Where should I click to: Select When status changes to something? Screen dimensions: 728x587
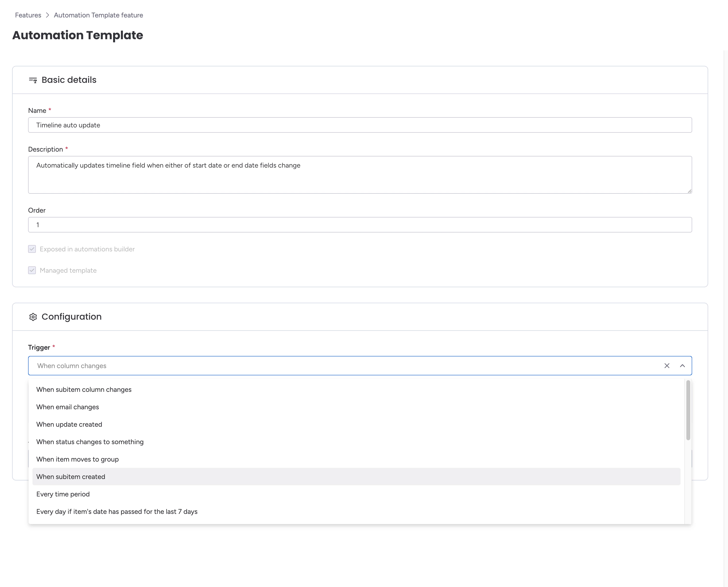pos(90,442)
